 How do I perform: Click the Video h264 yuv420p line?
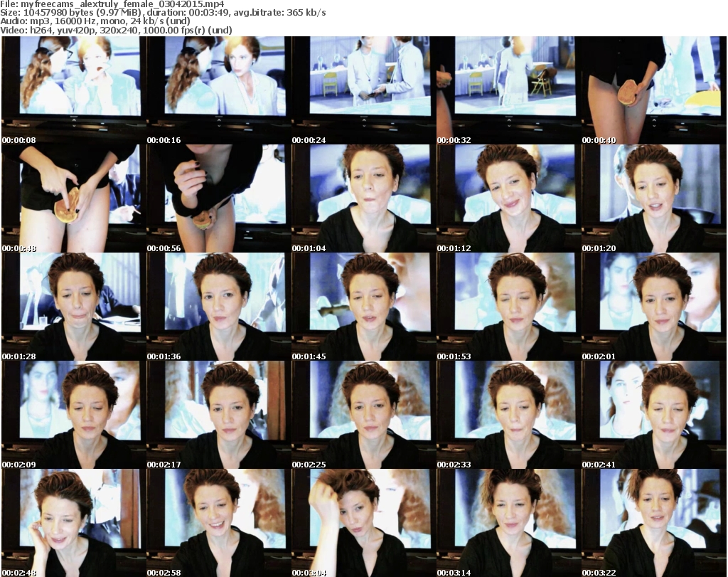click(116, 30)
